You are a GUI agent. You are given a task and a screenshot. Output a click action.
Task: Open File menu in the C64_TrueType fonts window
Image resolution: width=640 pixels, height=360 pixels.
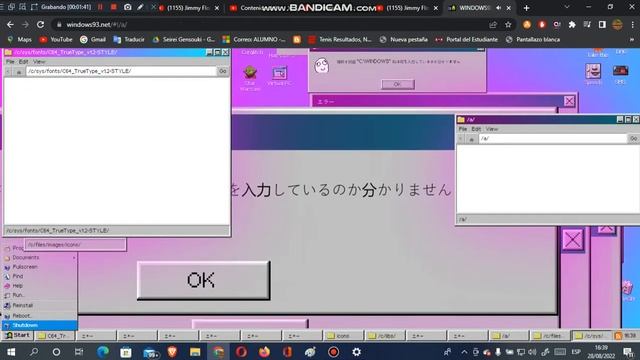10,62
